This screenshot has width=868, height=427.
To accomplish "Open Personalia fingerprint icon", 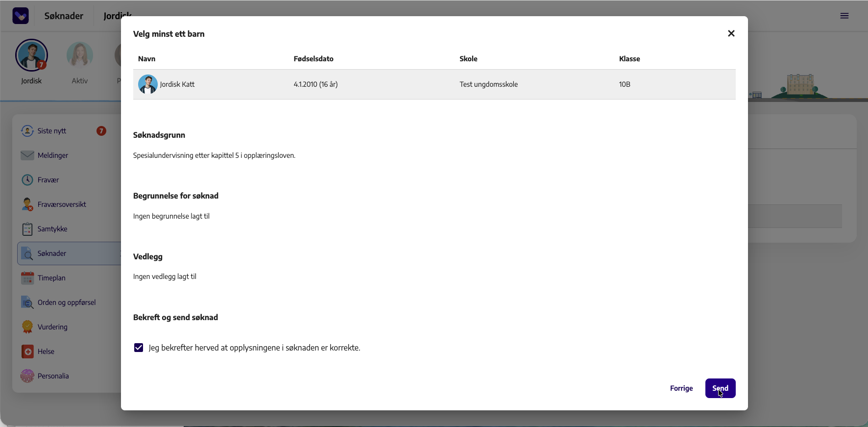I will pos(27,376).
